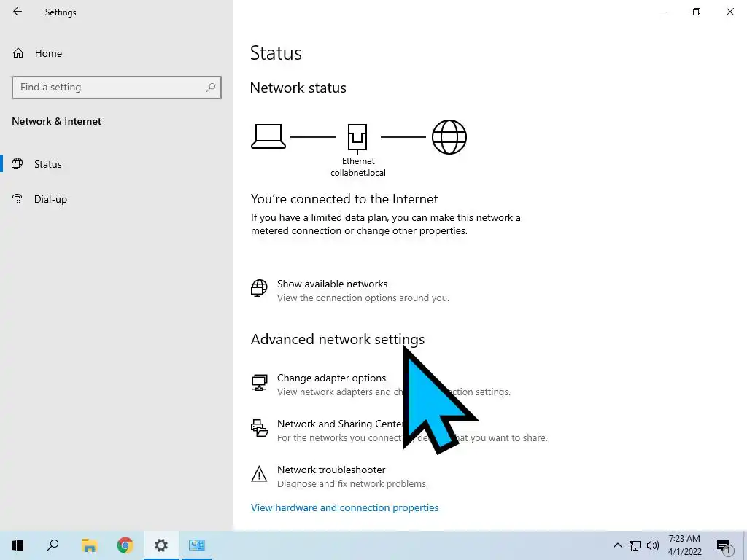
Task: Focus the Find a setting search box
Action: (116, 87)
